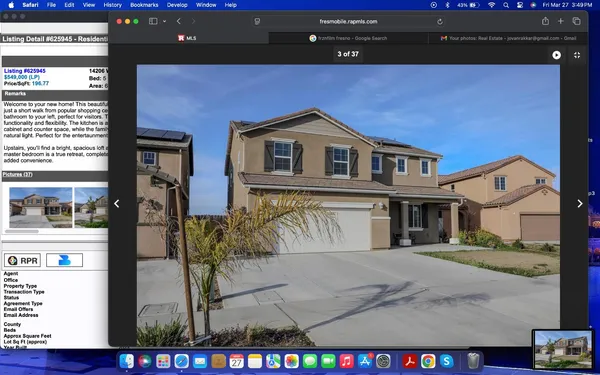Open Messages from the Dock

[x=310, y=361]
